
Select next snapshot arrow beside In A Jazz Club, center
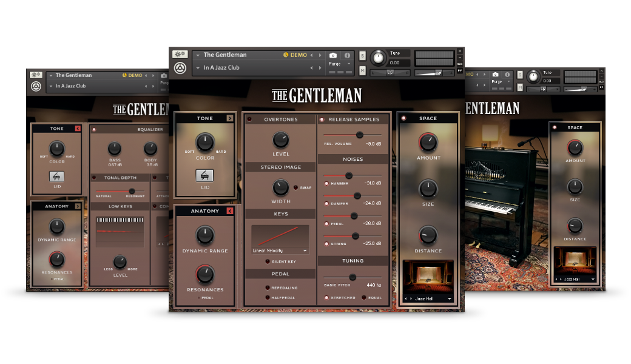pos(320,68)
